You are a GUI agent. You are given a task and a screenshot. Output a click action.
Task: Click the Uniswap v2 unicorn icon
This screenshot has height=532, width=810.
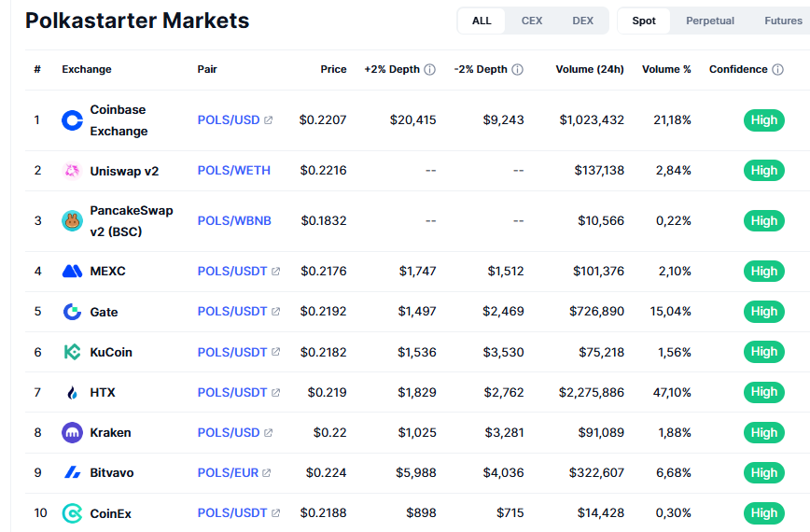click(72, 171)
